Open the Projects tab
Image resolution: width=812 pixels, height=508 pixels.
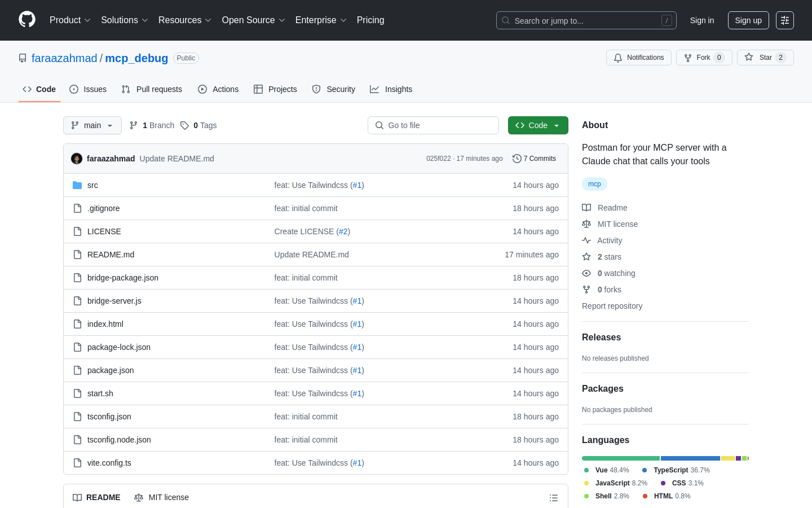click(275, 89)
